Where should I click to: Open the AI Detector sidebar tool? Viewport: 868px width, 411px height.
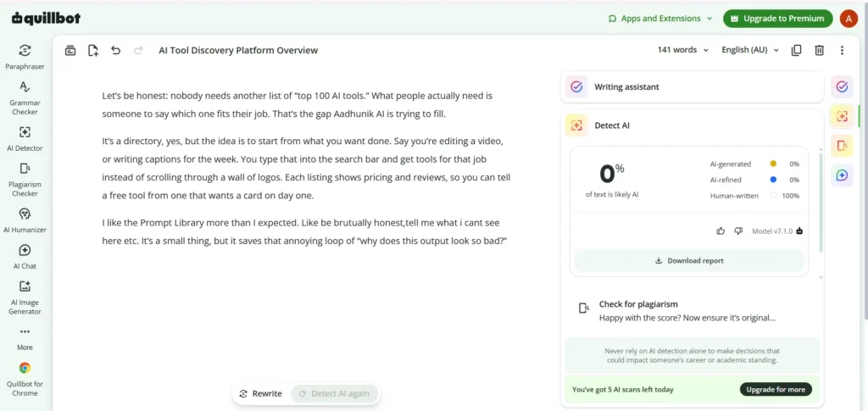tap(25, 139)
